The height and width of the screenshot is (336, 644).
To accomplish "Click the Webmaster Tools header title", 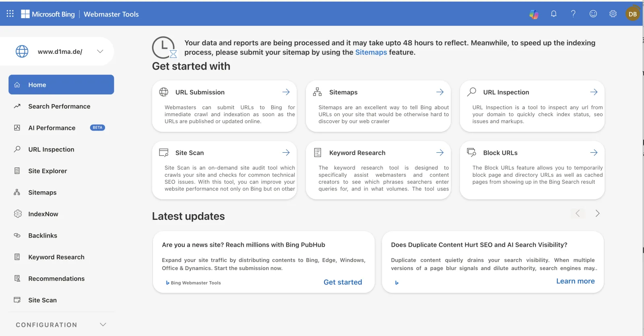I will click(x=111, y=14).
